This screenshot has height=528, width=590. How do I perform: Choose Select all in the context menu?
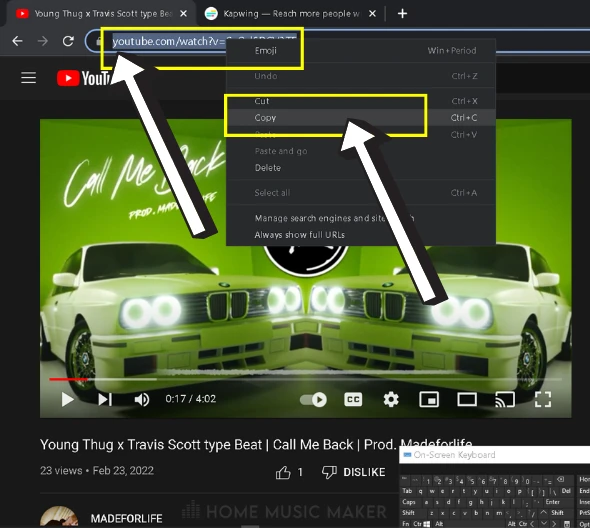pyautogui.click(x=360, y=193)
